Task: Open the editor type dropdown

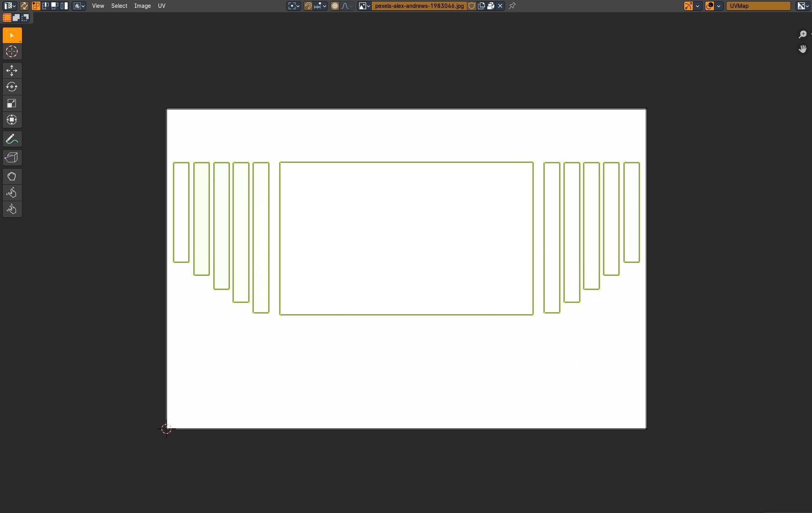Action: 10,6
